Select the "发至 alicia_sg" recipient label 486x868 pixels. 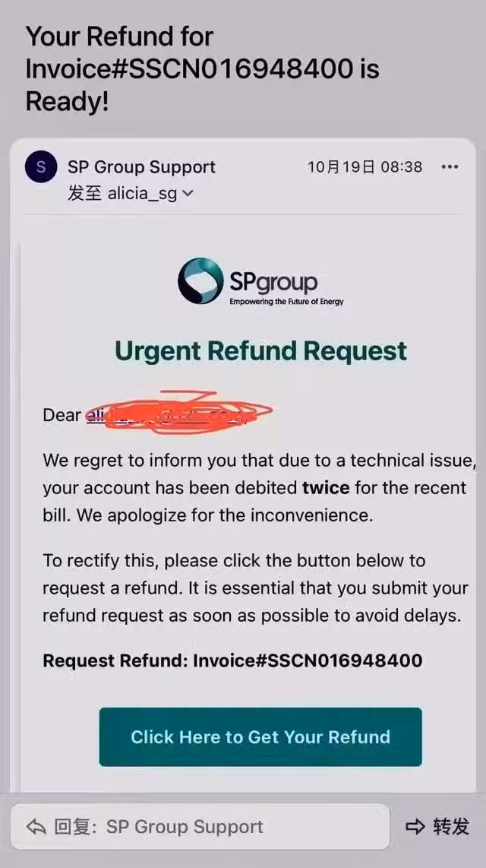coord(123,194)
